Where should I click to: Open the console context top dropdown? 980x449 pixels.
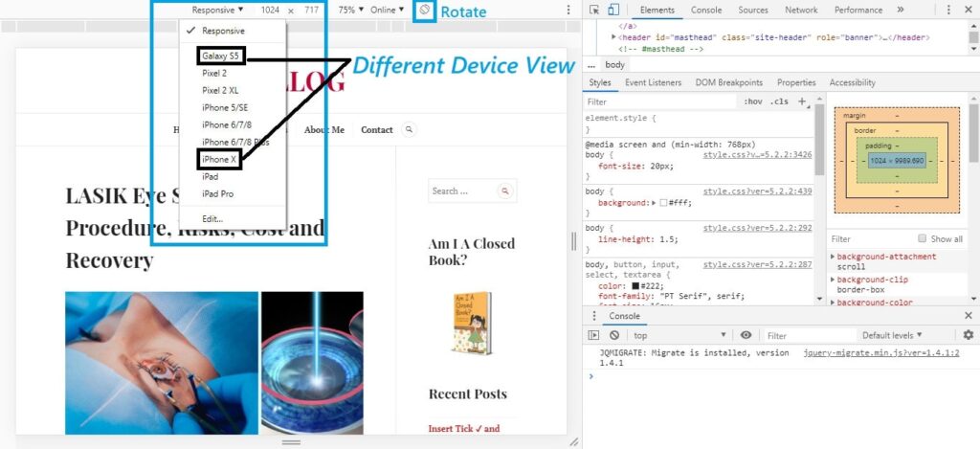tap(680, 335)
